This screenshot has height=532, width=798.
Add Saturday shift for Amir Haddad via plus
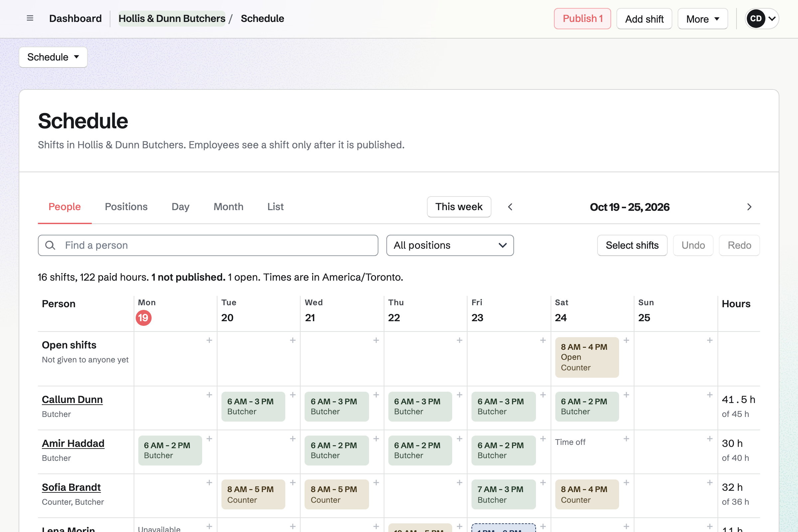[626, 439]
